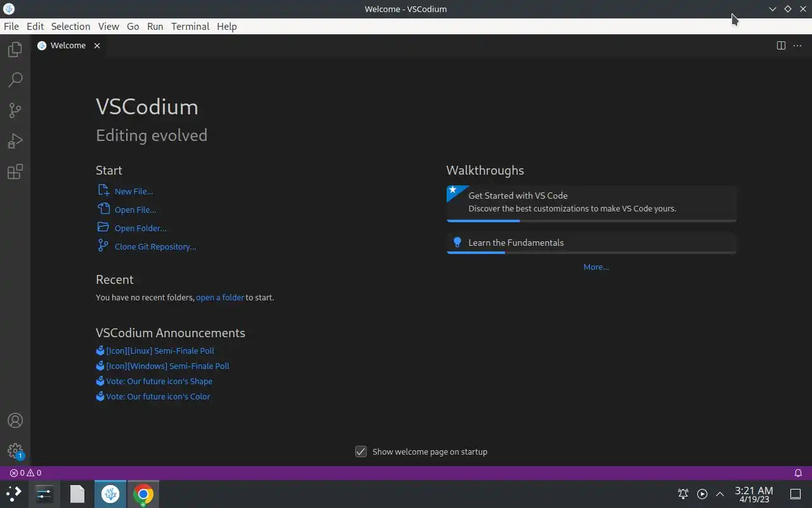Click the 'open a folder' link
The height and width of the screenshot is (508, 812).
(219, 297)
